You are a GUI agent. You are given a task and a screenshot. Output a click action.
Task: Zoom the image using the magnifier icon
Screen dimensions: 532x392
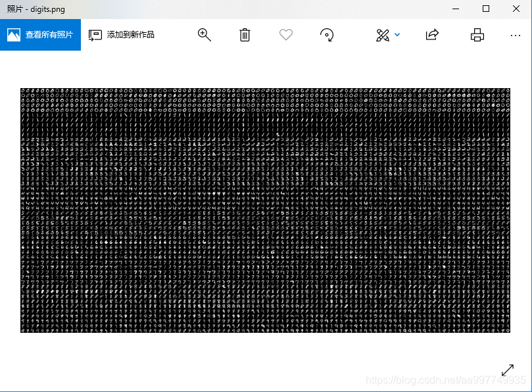[204, 35]
